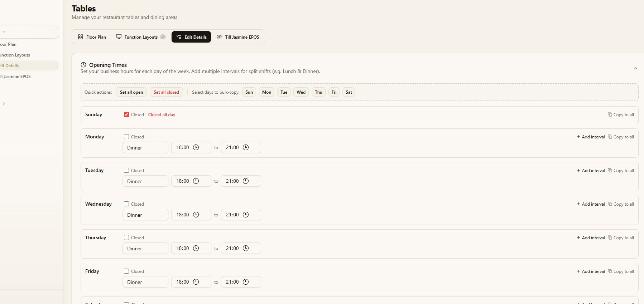
Task: Click the copy icon in Sunday's Copy to all
Action: (610, 114)
